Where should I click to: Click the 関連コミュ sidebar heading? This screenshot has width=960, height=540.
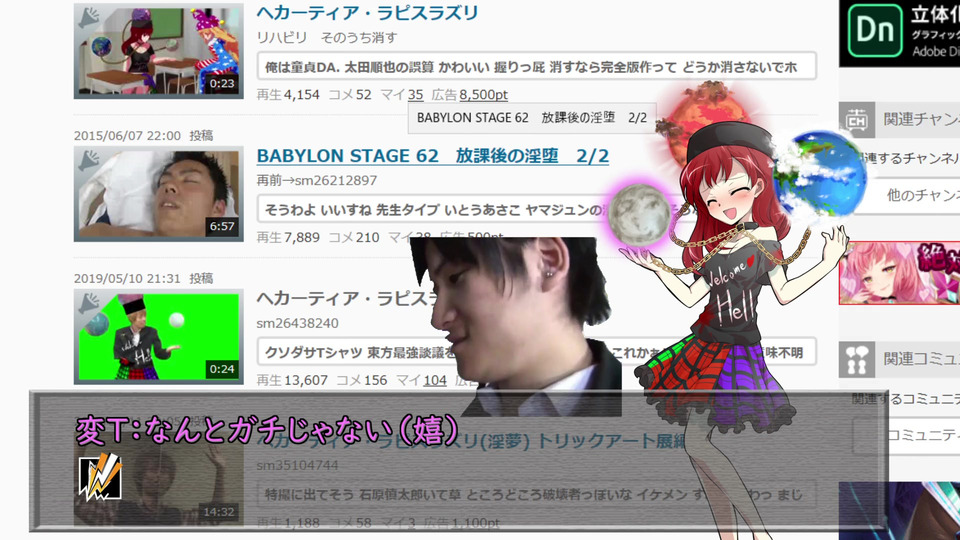(921, 359)
